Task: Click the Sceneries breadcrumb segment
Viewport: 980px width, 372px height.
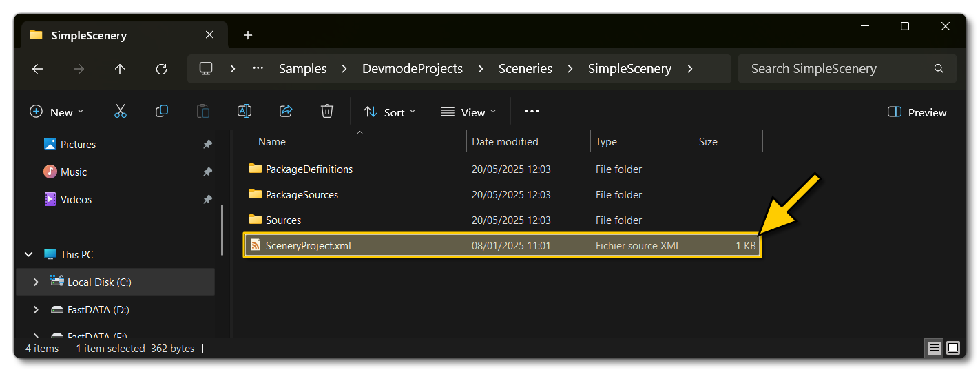Action: pos(525,69)
